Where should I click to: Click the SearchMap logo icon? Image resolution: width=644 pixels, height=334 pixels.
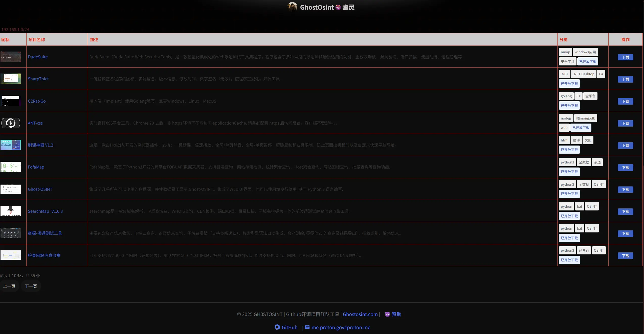(x=11, y=211)
